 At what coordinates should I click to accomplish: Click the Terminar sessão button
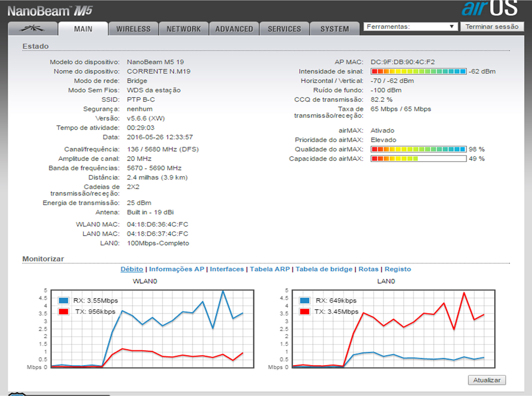pyautogui.click(x=492, y=26)
